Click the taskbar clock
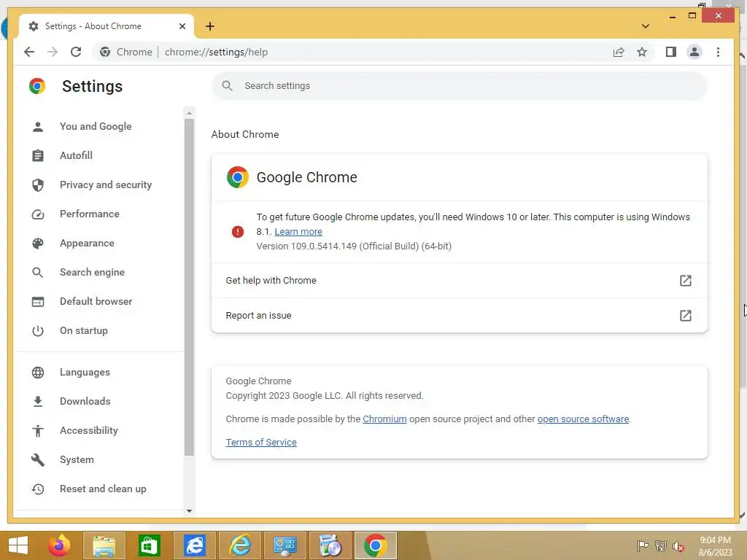Screen dimensions: 747x560 tap(715, 546)
